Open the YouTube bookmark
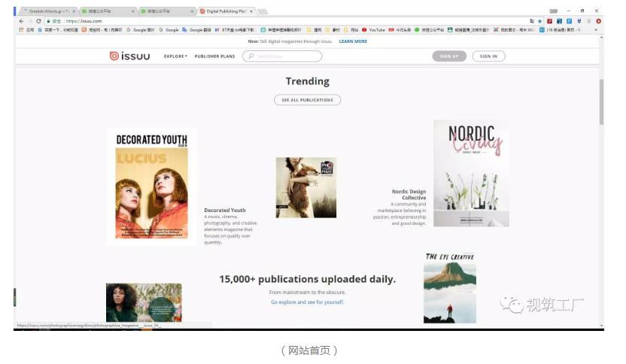The image size is (626, 364). [374, 30]
